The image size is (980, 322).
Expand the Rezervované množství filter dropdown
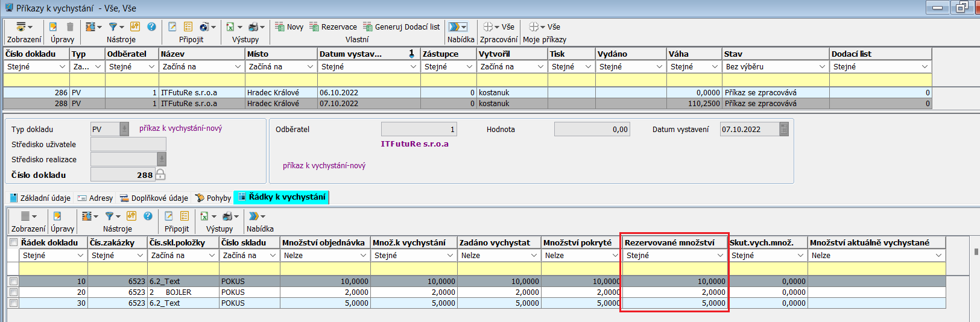click(720, 256)
